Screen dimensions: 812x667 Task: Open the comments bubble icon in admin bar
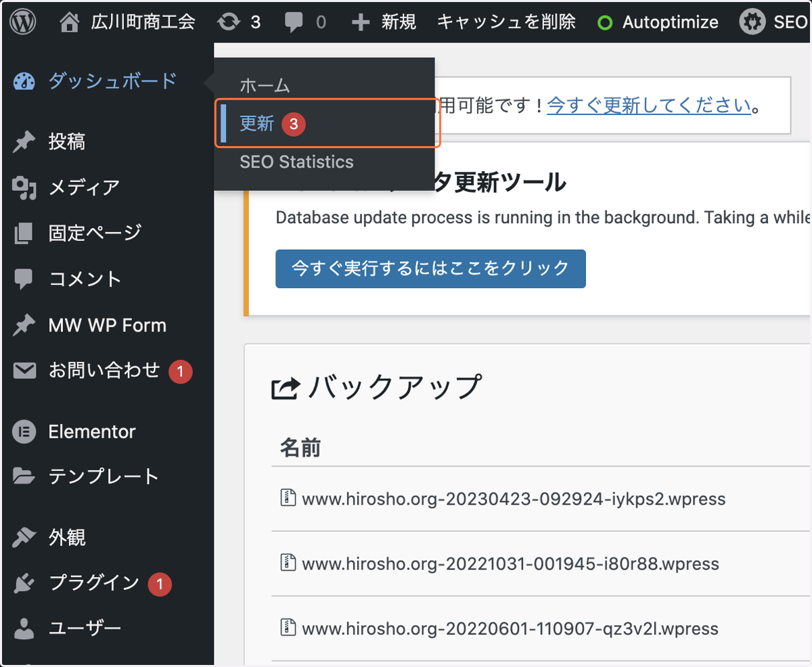294,23
